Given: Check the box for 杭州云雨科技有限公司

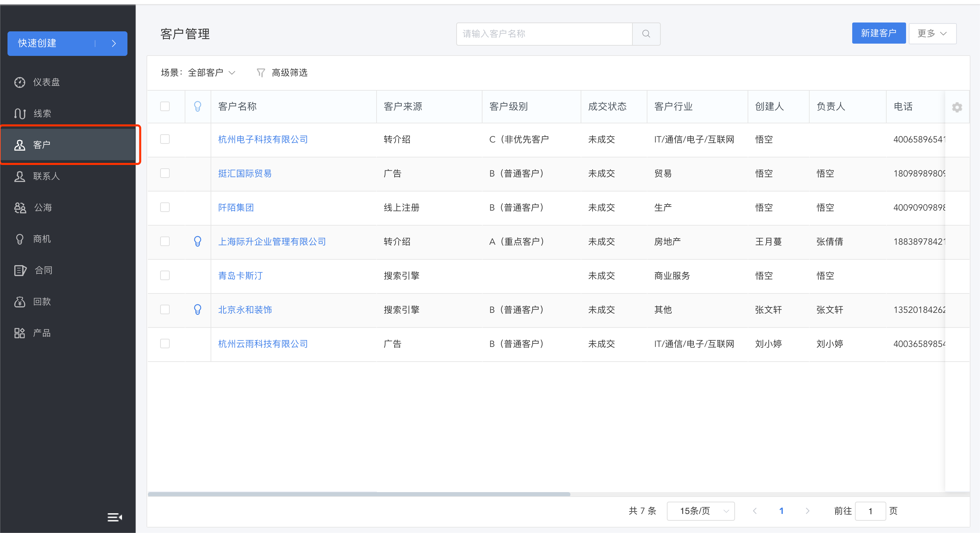Looking at the screenshot, I should (165, 344).
